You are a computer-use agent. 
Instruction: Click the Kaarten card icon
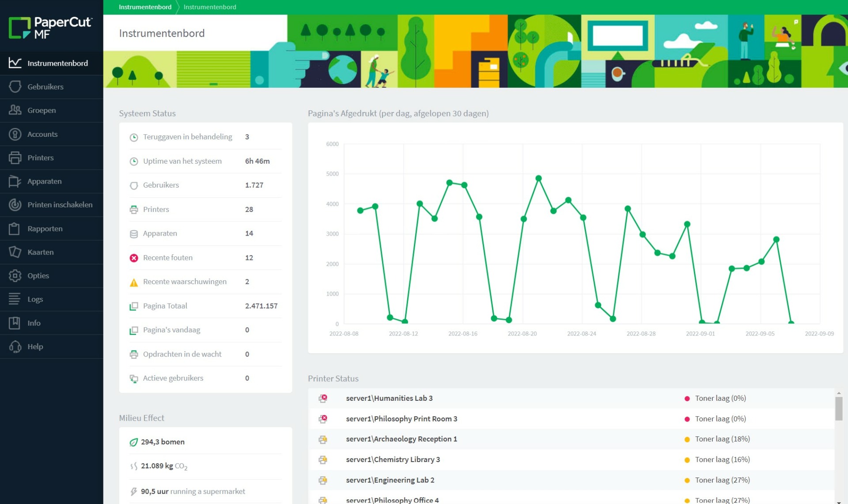coord(15,252)
